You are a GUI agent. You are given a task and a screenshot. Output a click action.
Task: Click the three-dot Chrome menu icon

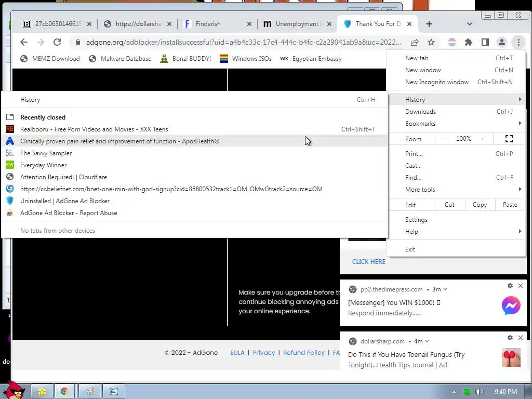[518, 43]
